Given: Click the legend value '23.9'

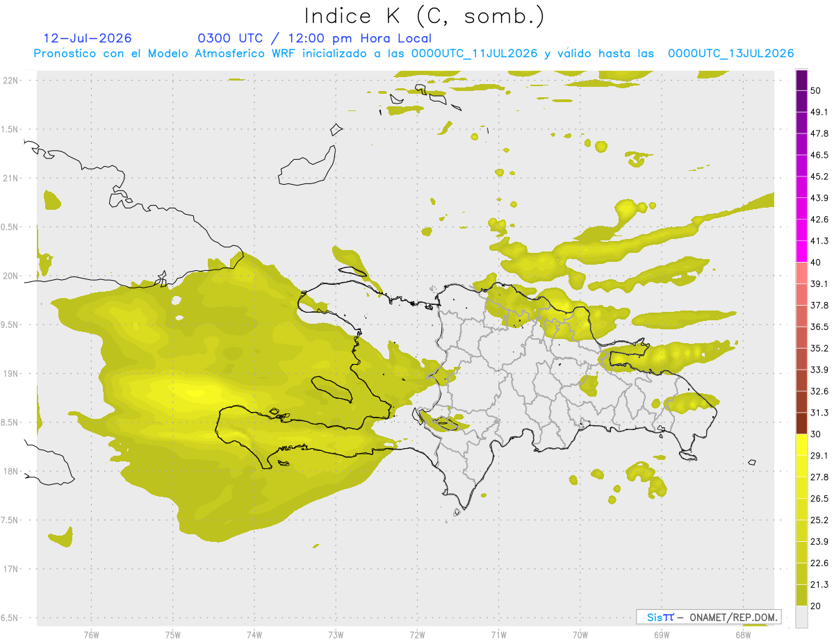Looking at the screenshot, I should pos(819,541).
